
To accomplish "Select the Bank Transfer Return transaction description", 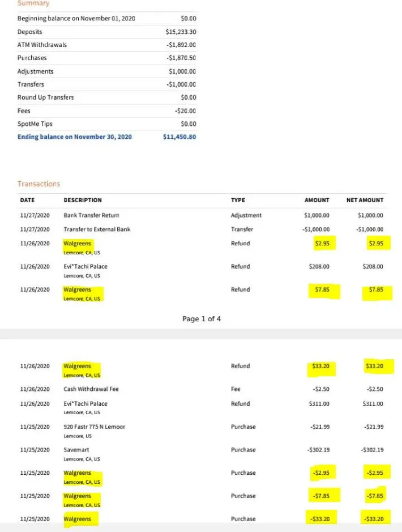I will (x=91, y=215).
